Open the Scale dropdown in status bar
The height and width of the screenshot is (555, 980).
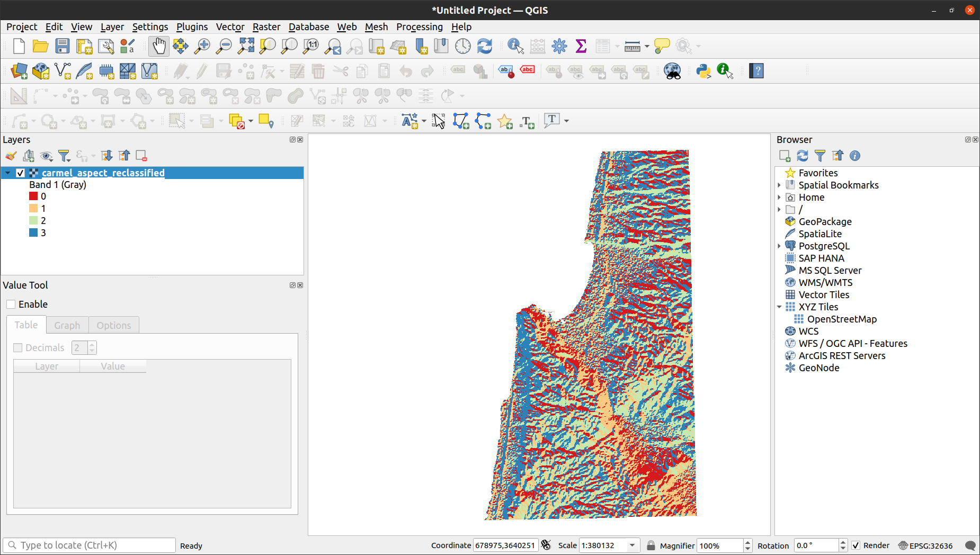tap(632, 545)
